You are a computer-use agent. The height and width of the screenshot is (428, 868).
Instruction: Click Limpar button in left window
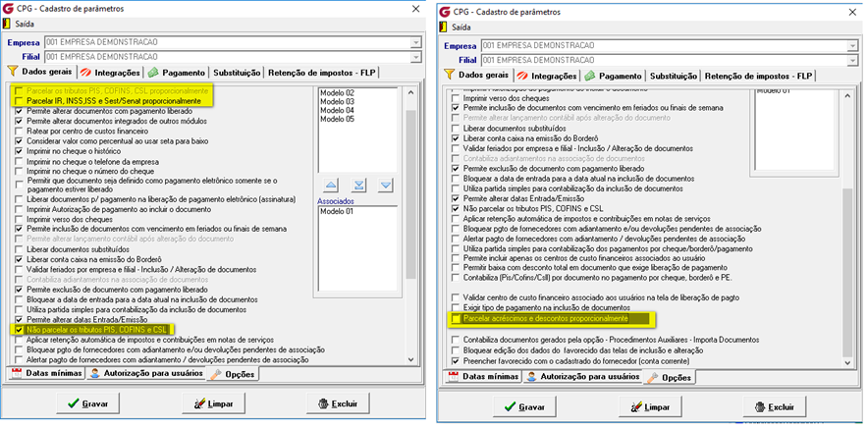[214, 403]
